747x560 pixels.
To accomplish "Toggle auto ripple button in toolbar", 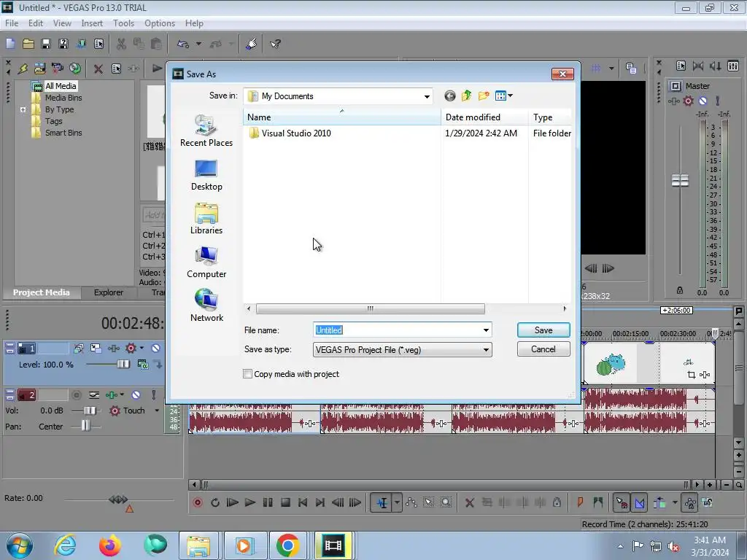I will point(660,502).
